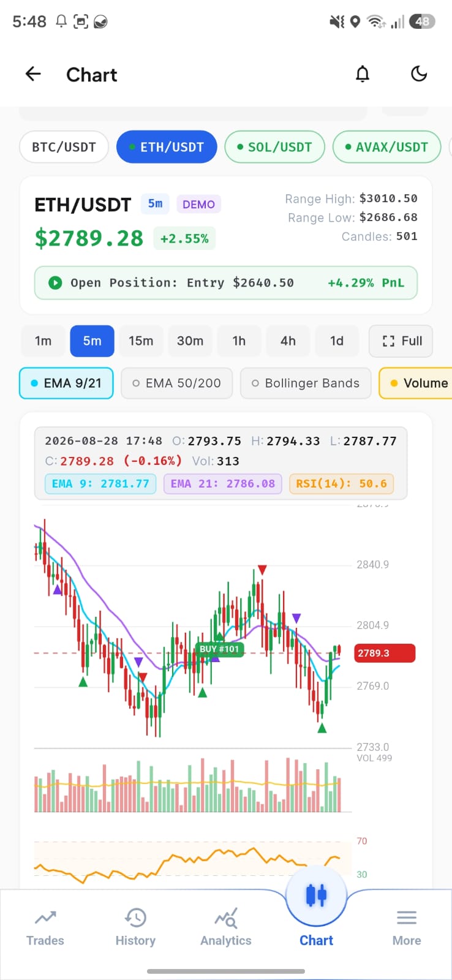The width and height of the screenshot is (452, 980).
Task: Choose the 15m timeframe
Action: 141,341
